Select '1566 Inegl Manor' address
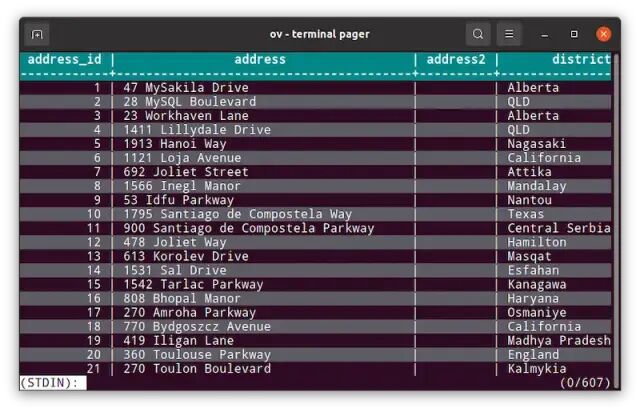The image size is (640, 412). click(182, 186)
